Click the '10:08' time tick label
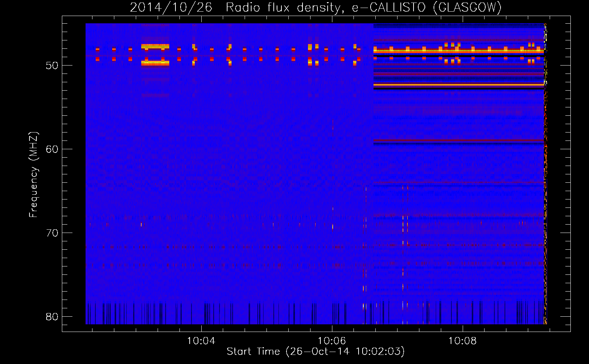Image resolution: width=589 pixels, height=364 pixels. 462,341
